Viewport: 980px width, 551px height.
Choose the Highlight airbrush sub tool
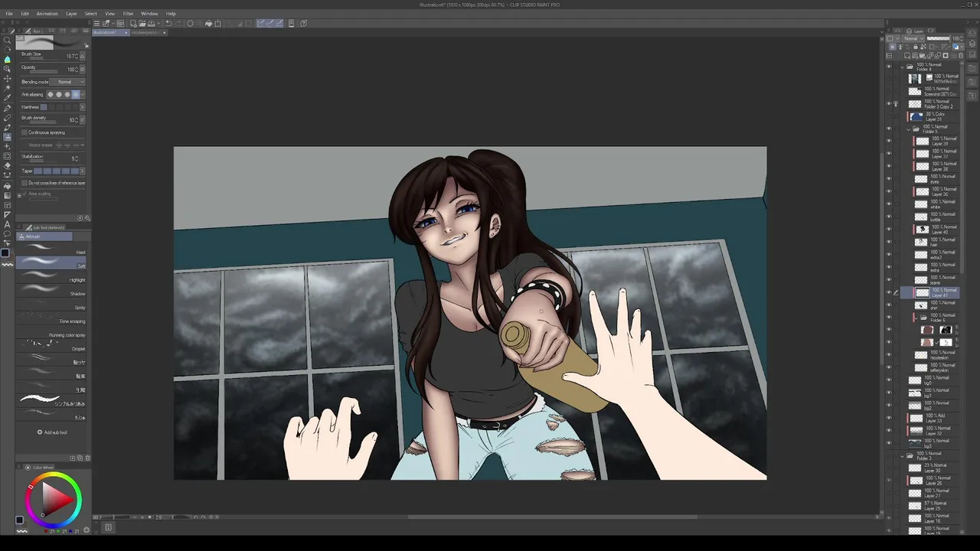[53, 277]
